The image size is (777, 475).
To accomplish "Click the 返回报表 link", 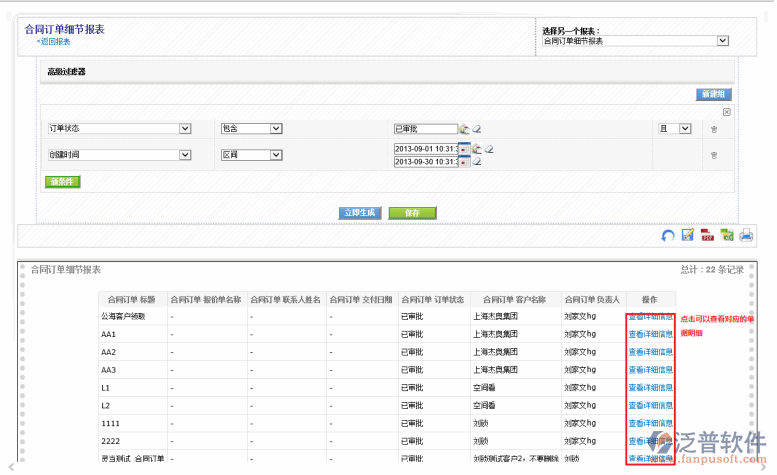I will tap(53, 42).
